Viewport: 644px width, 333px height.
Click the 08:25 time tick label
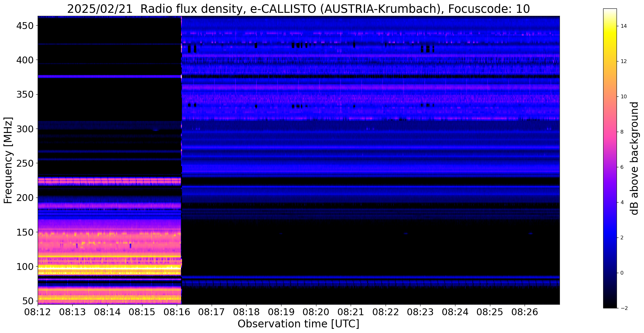click(x=490, y=312)
